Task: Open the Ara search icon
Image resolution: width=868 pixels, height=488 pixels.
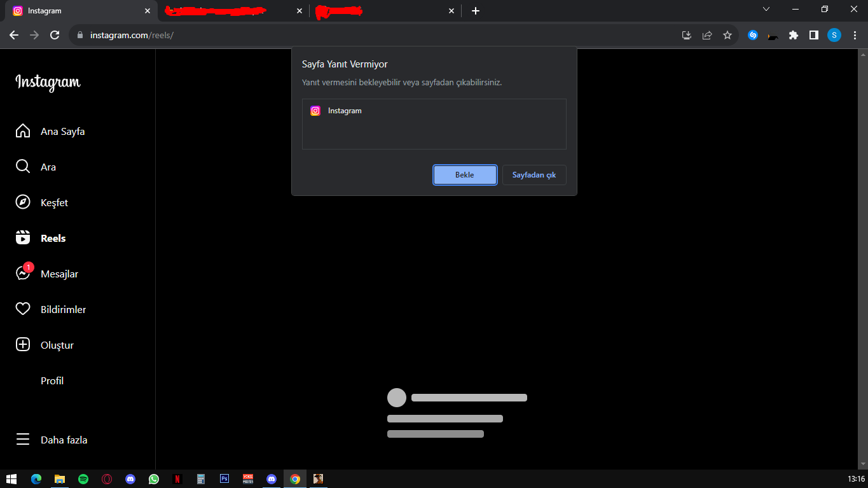Action: point(23,167)
